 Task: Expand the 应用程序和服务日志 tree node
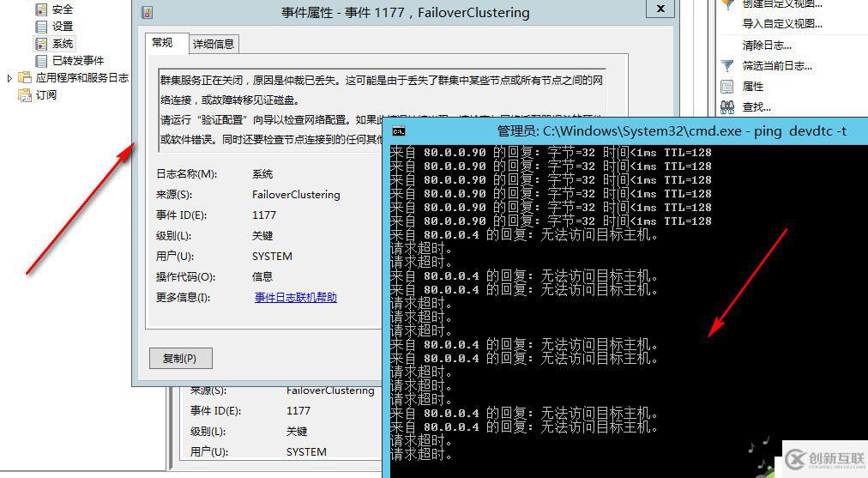click(9, 78)
